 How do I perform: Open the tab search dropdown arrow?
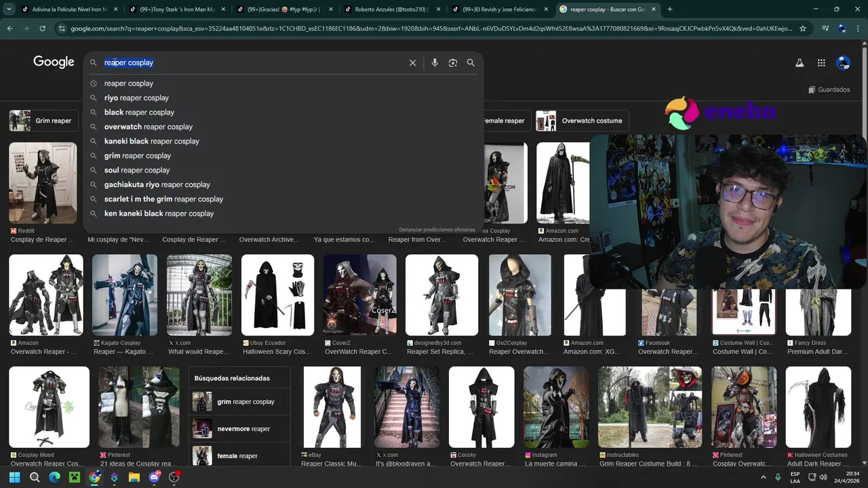8,9
